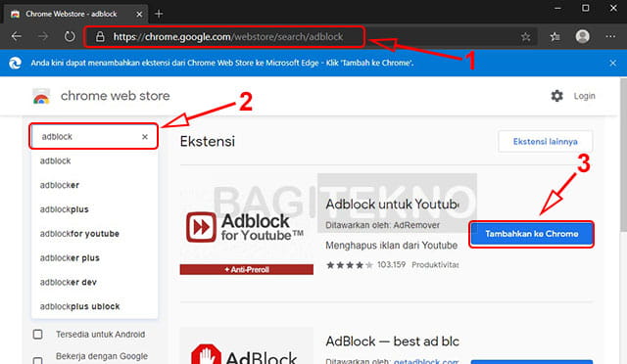Choose the "adblocker dev" suggestion
The image size is (627, 364).
[x=94, y=282]
